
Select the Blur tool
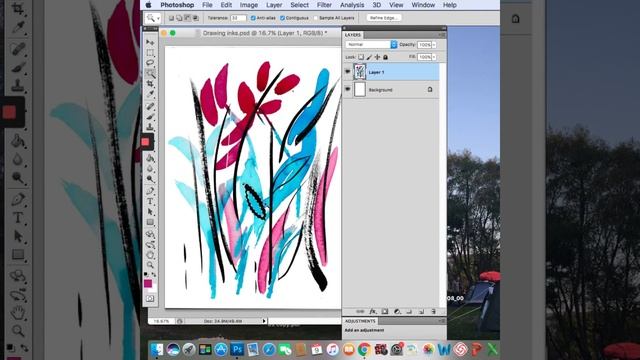click(150, 169)
